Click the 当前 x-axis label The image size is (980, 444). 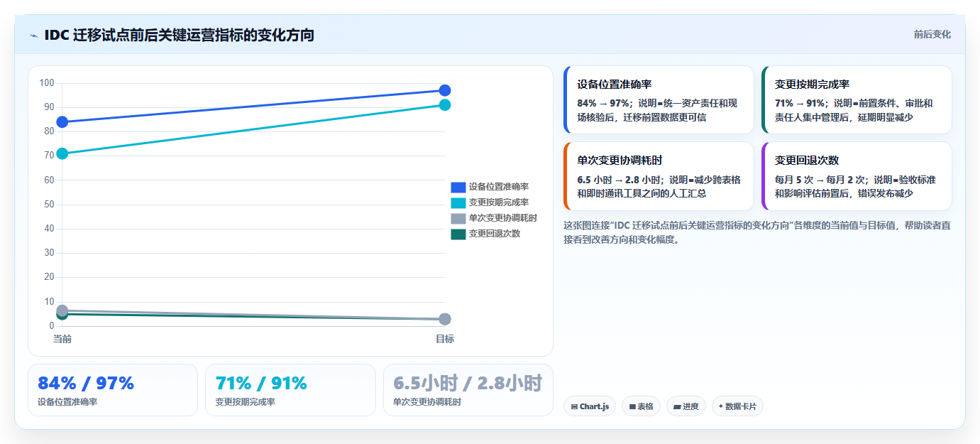coord(62,339)
